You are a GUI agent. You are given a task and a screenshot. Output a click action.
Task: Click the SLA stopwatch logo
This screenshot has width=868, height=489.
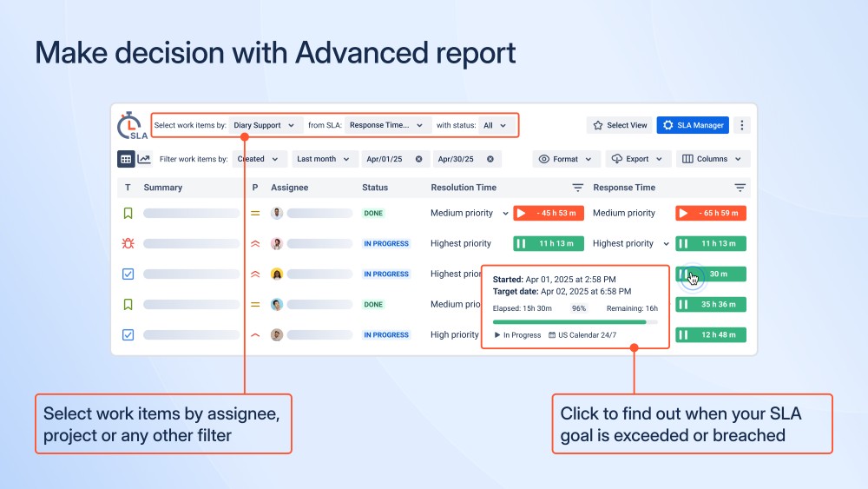coord(130,125)
